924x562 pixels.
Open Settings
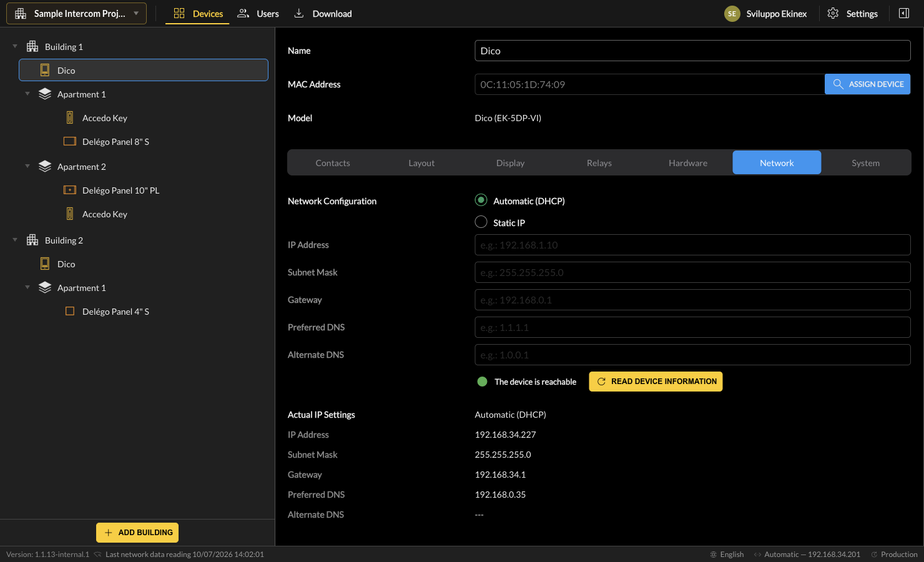pos(852,14)
